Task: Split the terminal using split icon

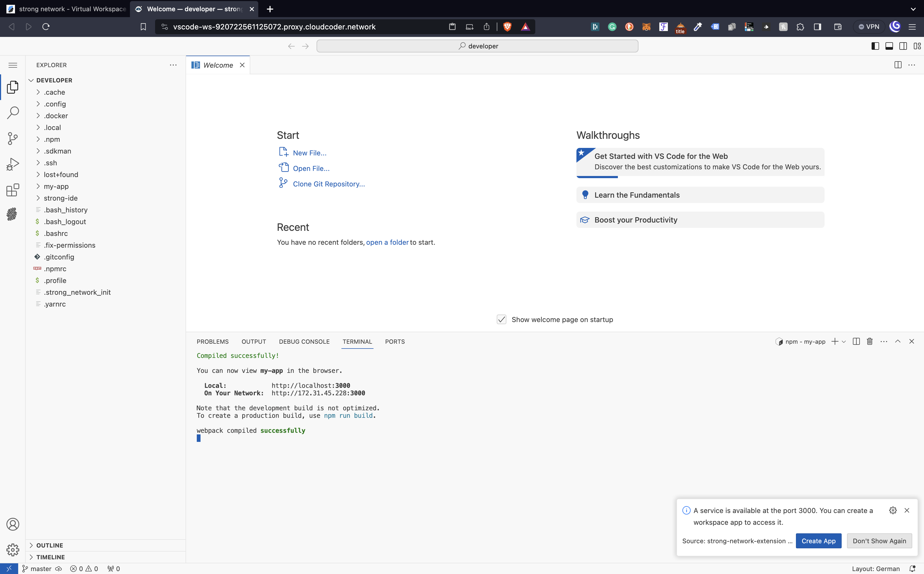Action: [x=856, y=341]
